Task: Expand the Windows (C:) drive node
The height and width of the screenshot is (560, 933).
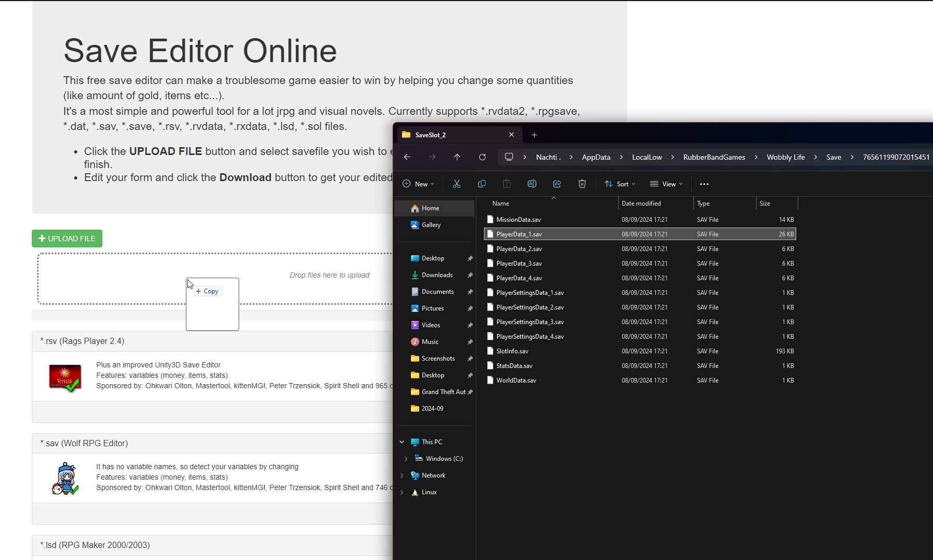Action: [x=406, y=459]
